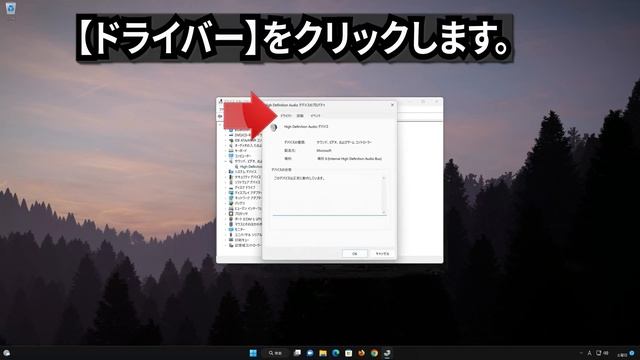
Task: Click the ネットワーク アダプター category icon
Action: click(x=231, y=198)
